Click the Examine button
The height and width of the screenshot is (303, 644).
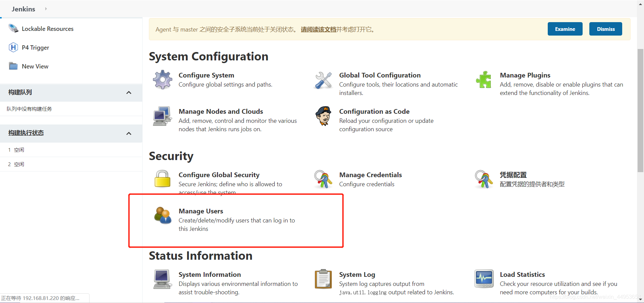(x=565, y=29)
